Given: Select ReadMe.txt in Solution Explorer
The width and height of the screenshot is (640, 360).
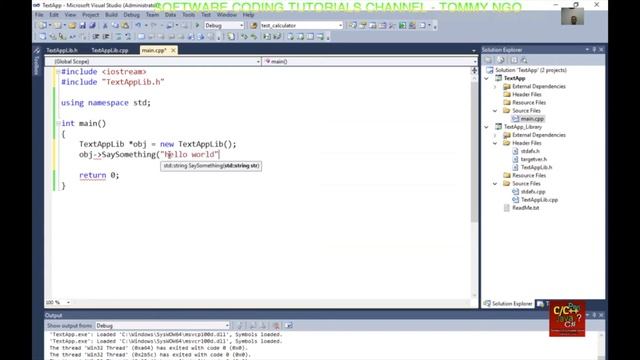Looking at the screenshot, I should point(526,208).
